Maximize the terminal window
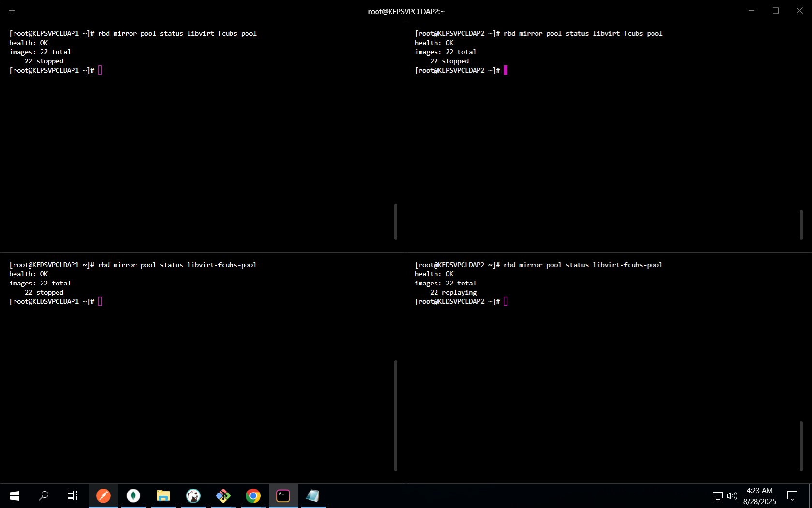 click(776, 11)
